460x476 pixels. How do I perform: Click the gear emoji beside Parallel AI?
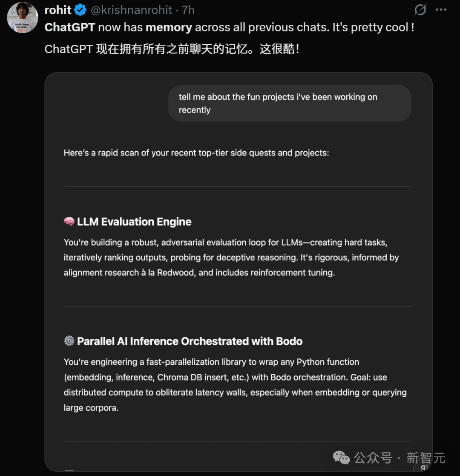point(69,341)
